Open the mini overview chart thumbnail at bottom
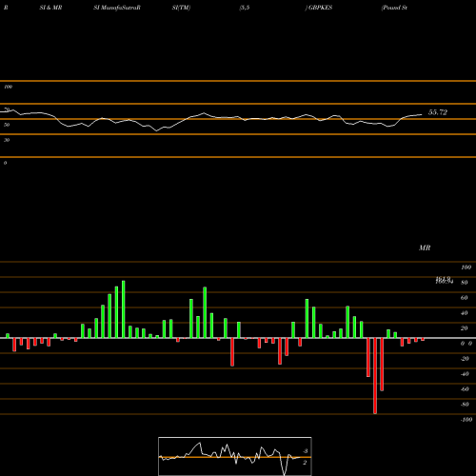 click(x=235, y=456)
